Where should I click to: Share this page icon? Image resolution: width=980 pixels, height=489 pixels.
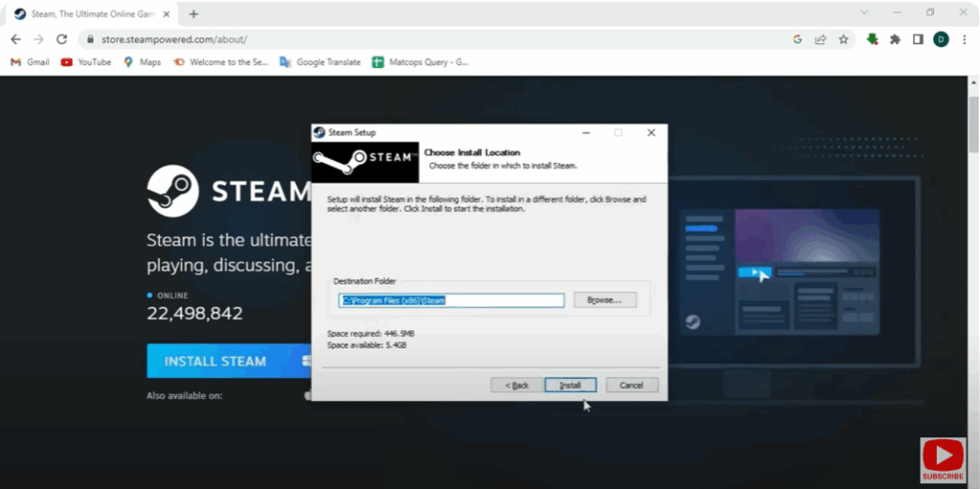(820, 39)
